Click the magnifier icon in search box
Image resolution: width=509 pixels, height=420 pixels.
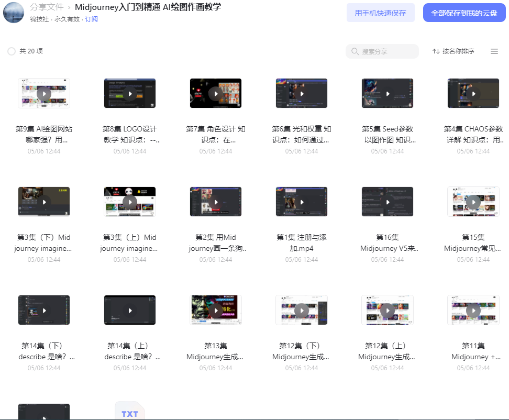click(x=355, y=51)
